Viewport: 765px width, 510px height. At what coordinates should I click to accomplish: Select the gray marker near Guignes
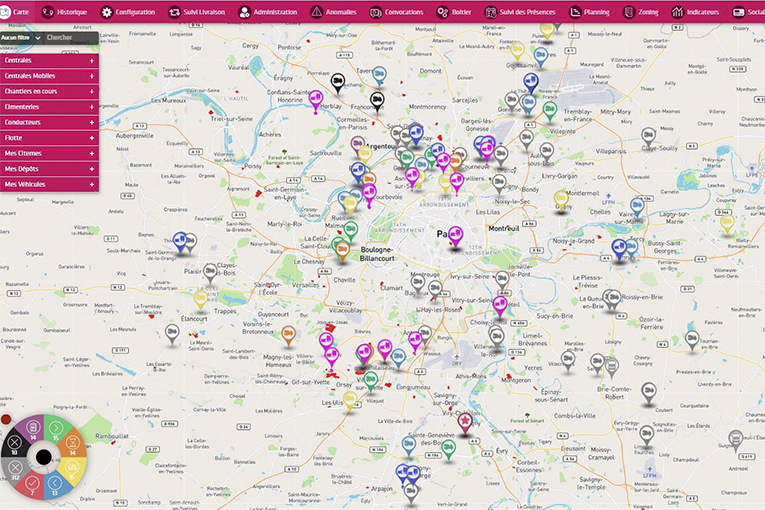(736, 441)
